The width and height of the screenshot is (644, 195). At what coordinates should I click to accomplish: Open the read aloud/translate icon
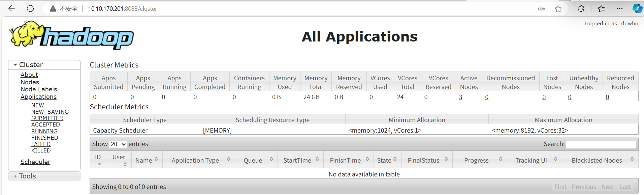pos(541,8)
